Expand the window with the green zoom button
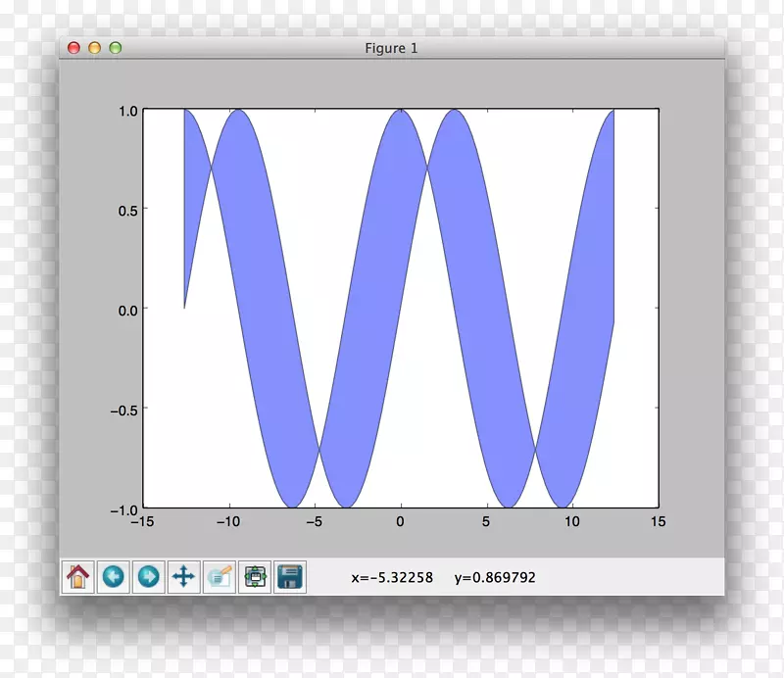 point(117,47)
